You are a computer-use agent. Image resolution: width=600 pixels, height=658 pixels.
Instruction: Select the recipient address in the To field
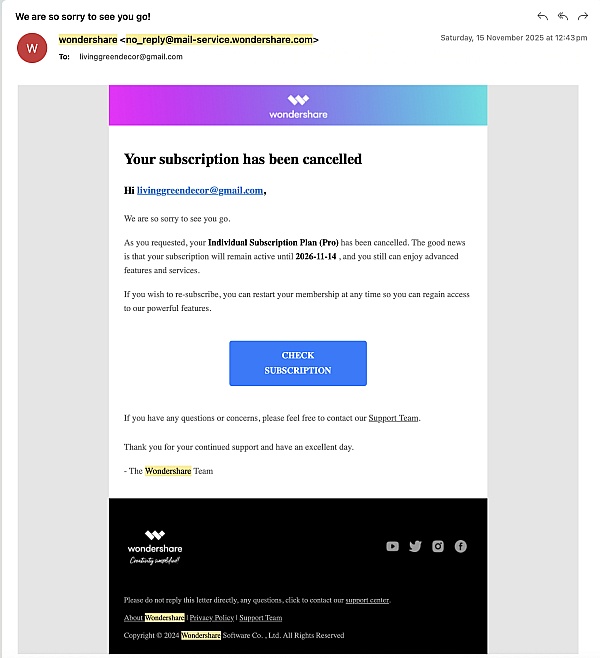131,57
